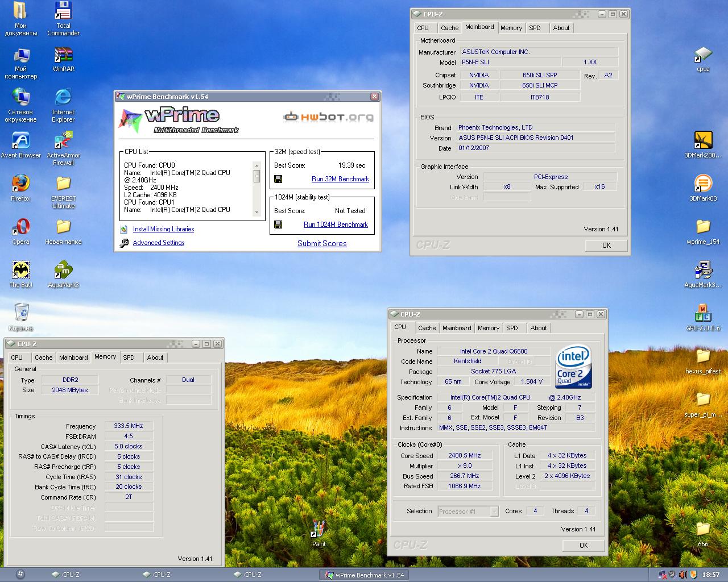Click the Core Voltage field 1.504 V
The height and width of the screenshot is (582, 728).
(x=532, y=382)
